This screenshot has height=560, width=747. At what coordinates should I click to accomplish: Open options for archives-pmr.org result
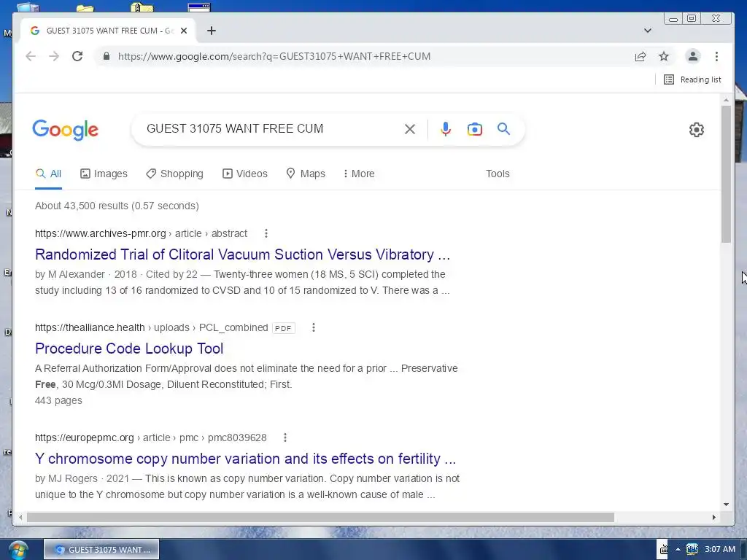(266, 233)
